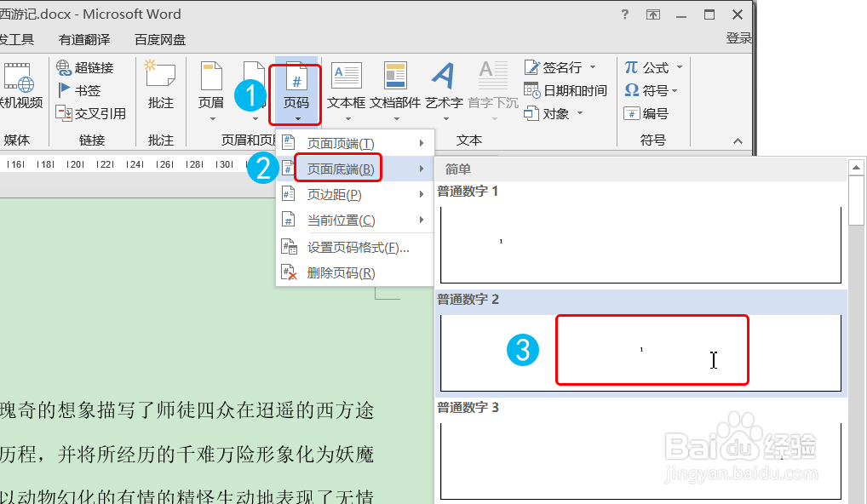The height and width of the screenshot is (504, 867).
Task: Open the 页面底端 submenu
Action: pos(339,168)
